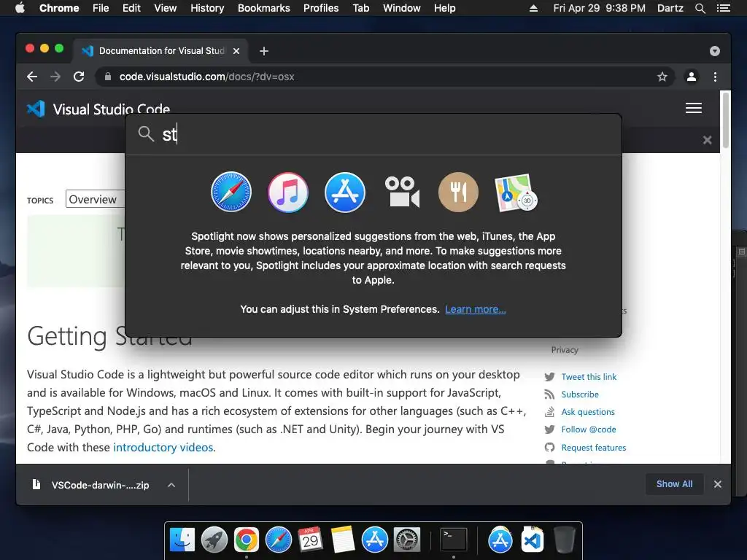The height and width of the screenshot is (560, 747).
Task: Open the File menu
Action: tap(101, 8)
